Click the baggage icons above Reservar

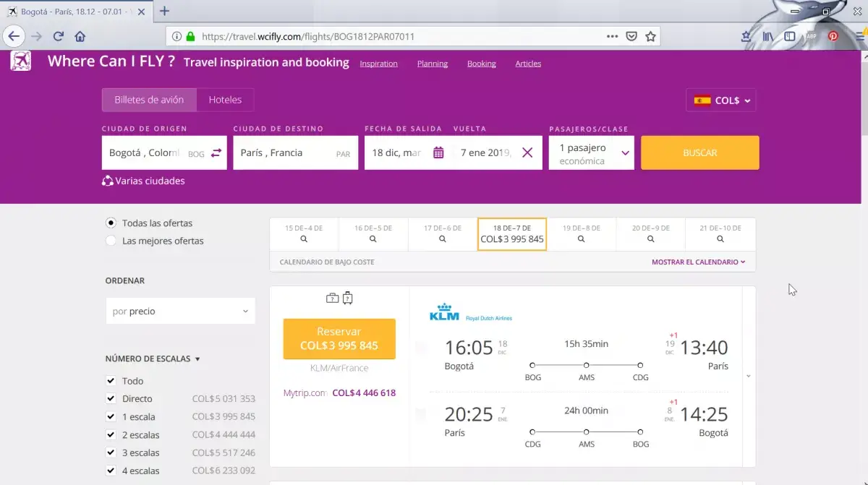point(339,298)
